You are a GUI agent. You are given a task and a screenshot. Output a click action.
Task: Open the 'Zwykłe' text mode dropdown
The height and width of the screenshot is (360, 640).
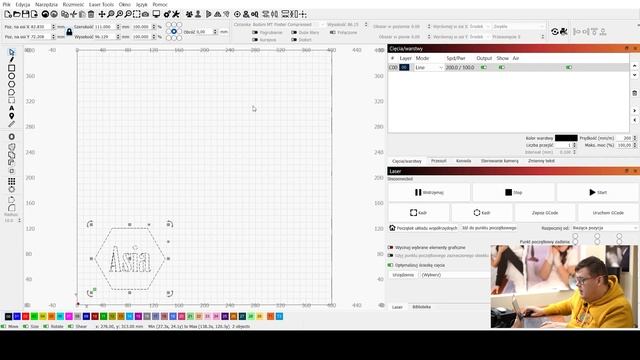[518, 27]
